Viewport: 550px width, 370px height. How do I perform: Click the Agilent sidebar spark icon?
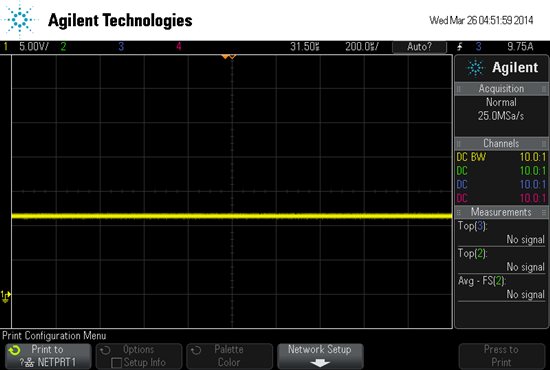point(475,67)
